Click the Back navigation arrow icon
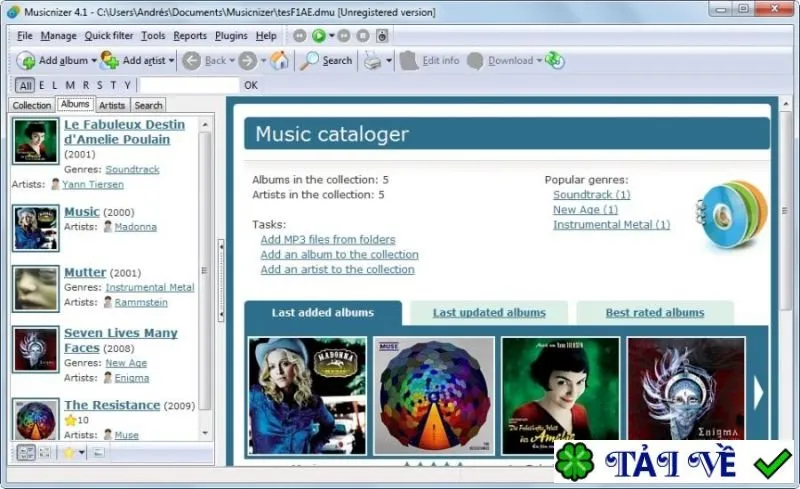The height and width of the screenshot is (489, 800). click(x=191, y=61)
